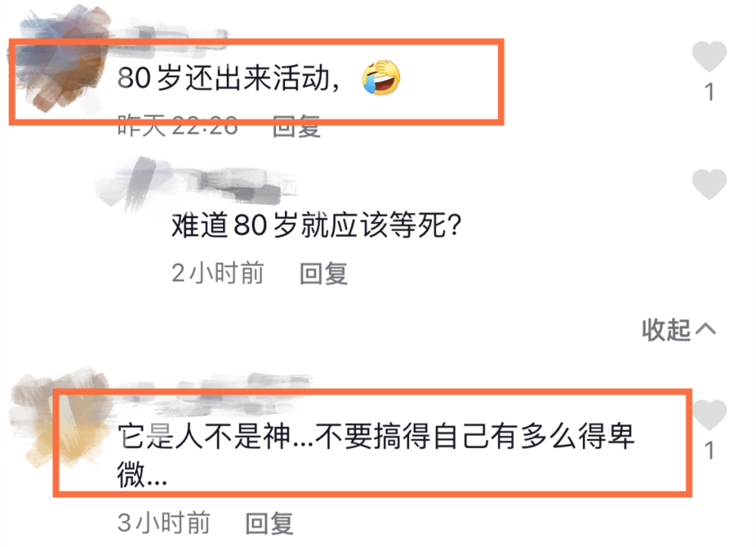Like the "它是人不是神" comment heart
This screenshot has width=756, height=547.
click(x=709, y=415)
